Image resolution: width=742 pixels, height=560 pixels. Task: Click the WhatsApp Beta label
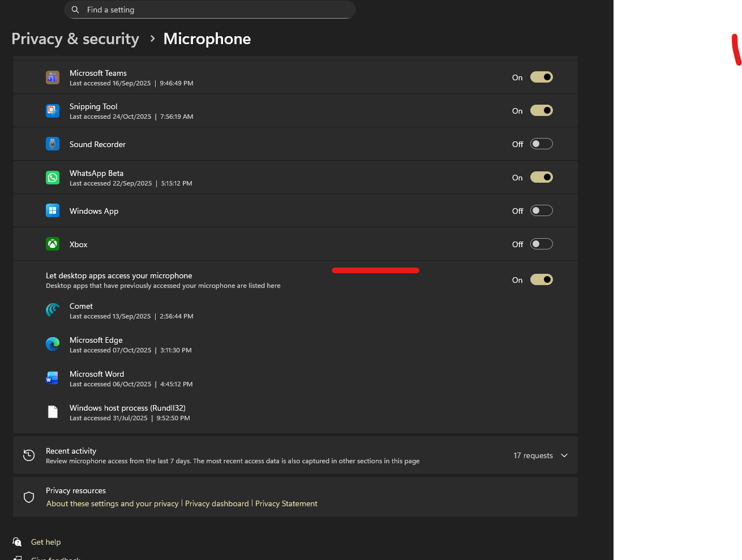[x=96, y=173]
